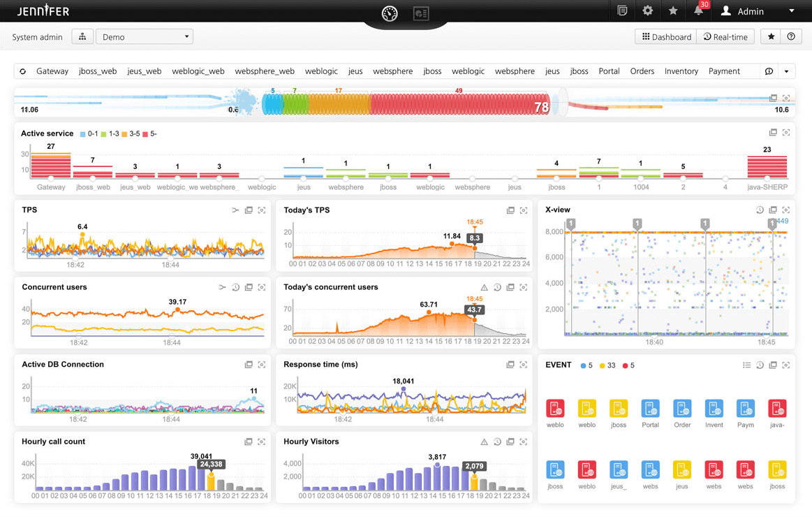The height and width of the screenshot is (517, 812).
Task: Click the domain hierarchy icon beside System admin
Action: tap(82, 37)
